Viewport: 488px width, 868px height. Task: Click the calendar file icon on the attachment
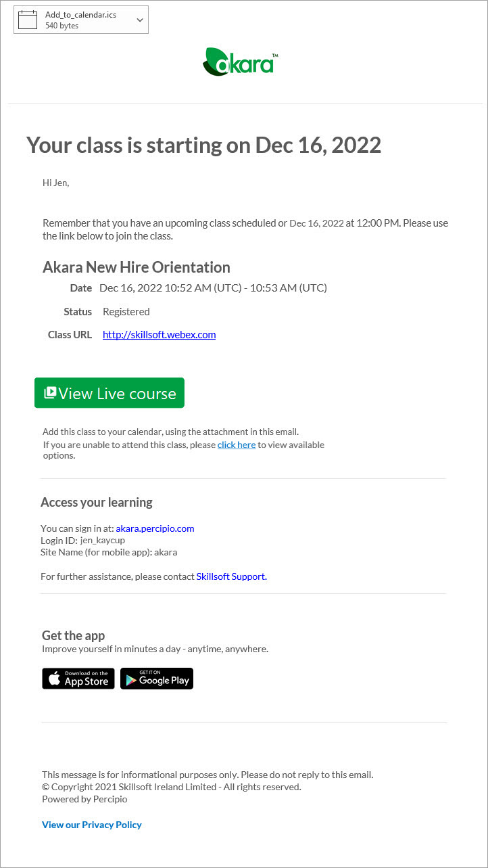(x=28, y=20)
